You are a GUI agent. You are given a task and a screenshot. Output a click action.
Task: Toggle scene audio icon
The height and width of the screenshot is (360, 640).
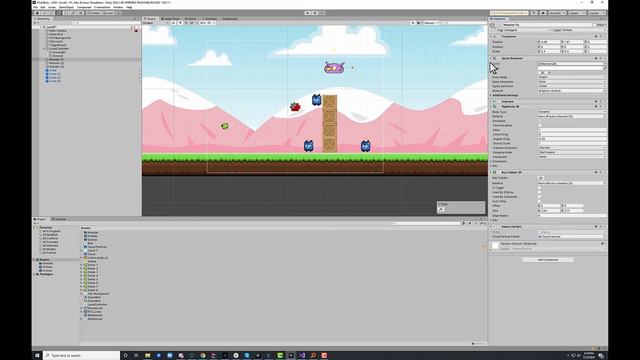pos(186,23)
